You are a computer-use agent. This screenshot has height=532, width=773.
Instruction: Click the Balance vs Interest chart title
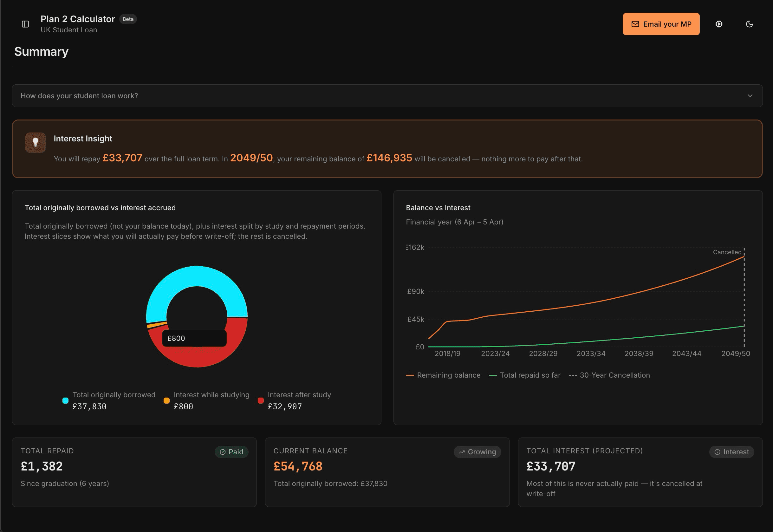[438, 208]
